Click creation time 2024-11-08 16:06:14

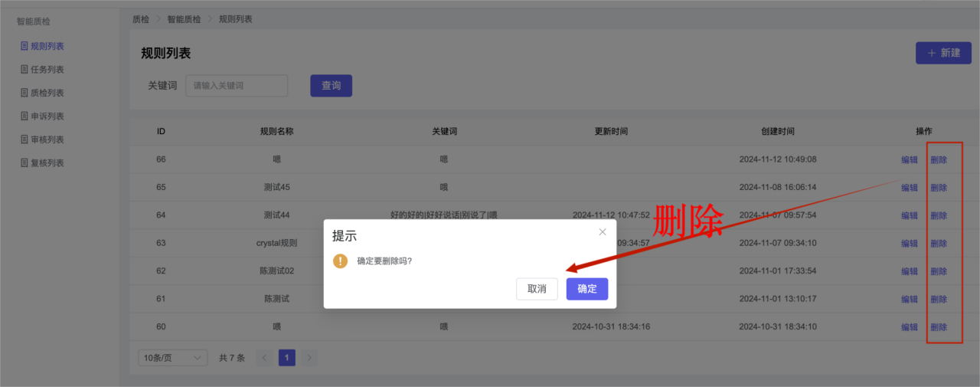pyautogui.click(x=777, y=188)
